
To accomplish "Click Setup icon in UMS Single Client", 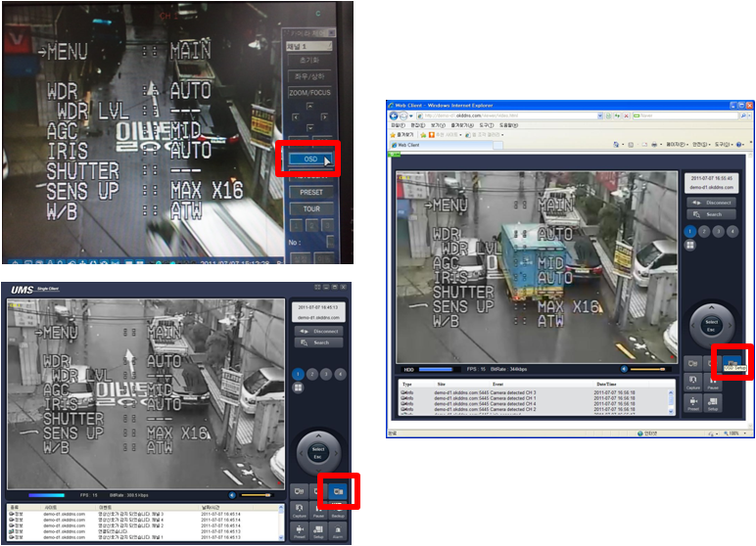I will 318,531.
